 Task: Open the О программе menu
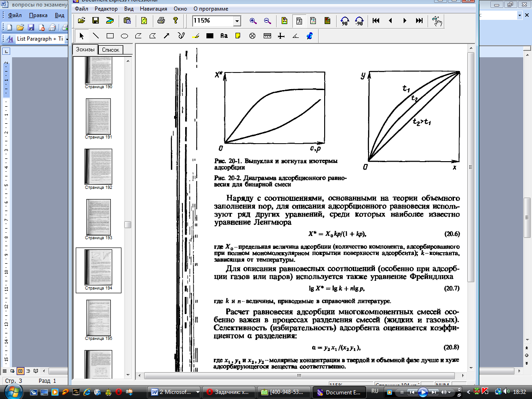tap(211, 9)
